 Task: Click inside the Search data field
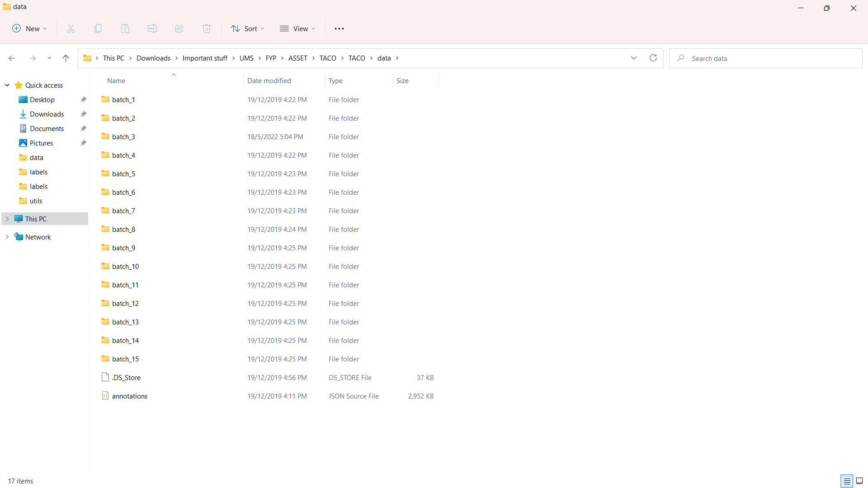[x=746, y=58]
